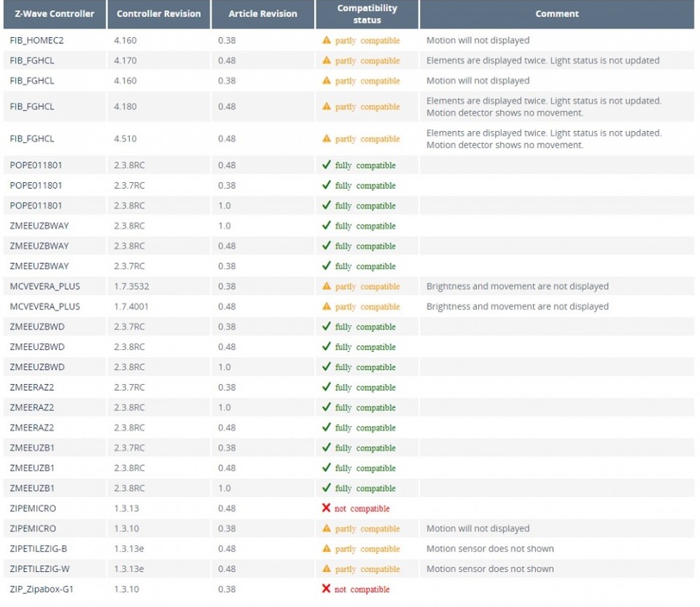Click the green checkmark for ZMEERAZ2 2.3.7RC
Screen dimensions: 700x607
pyautogui.click(x=327, y=387)
